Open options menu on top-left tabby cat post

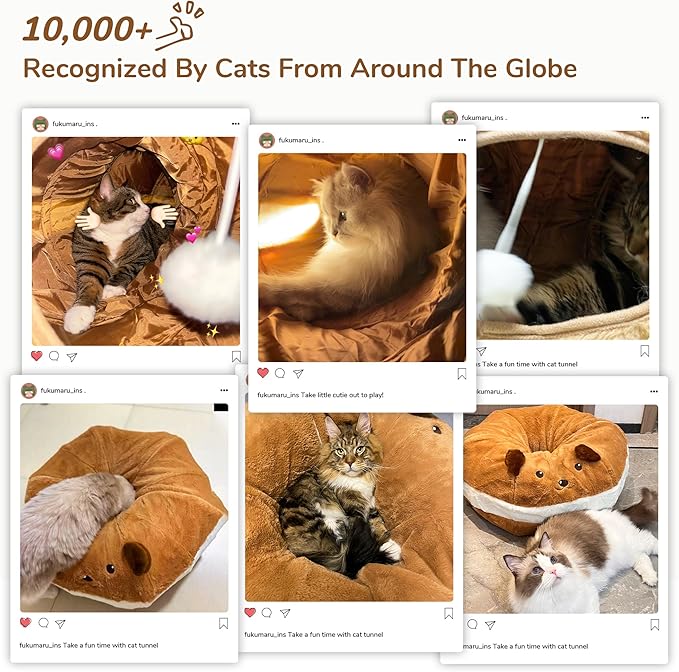236,124
